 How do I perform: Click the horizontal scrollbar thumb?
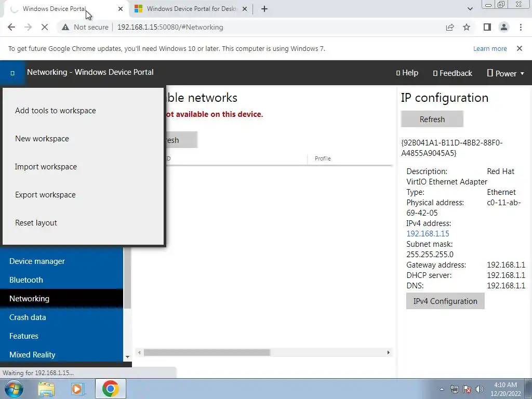207,353
